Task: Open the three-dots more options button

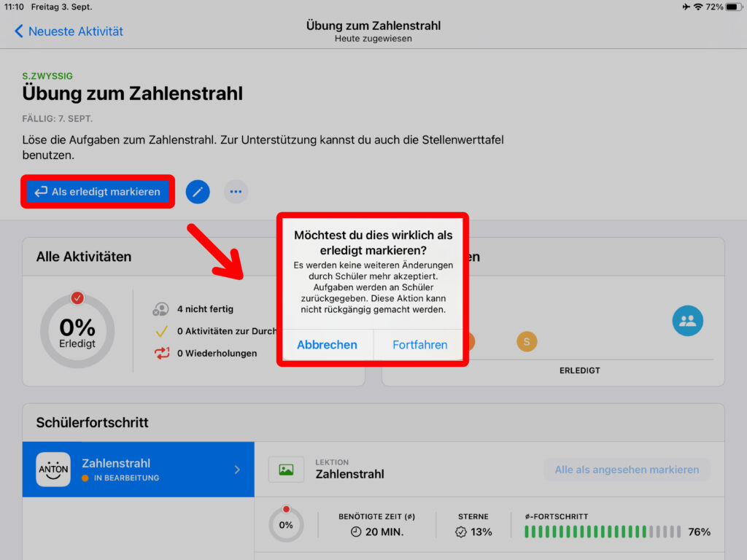Action: 236,192
